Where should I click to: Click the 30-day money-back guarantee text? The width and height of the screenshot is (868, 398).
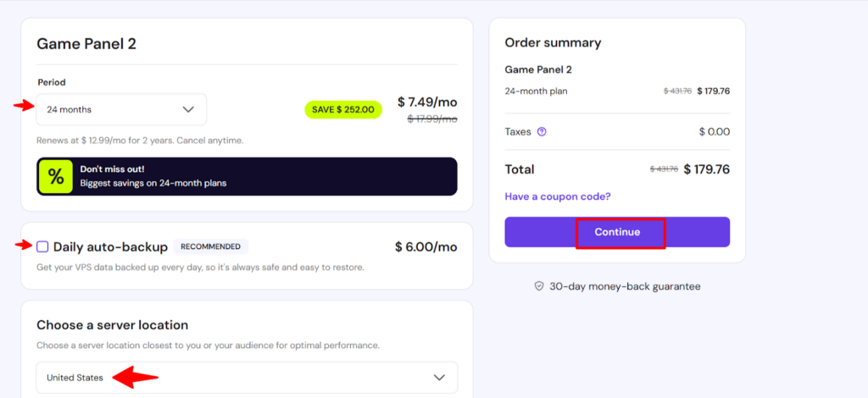point(625,286)
